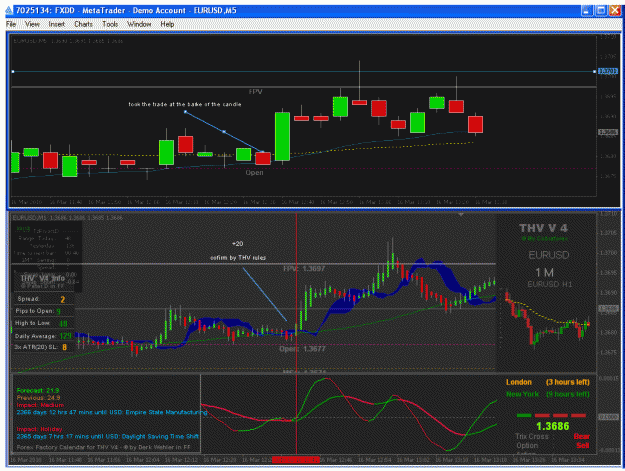The height and width of the screenshot is (471, 625).
Task: Click the 'Trix Cross' Bear indicator
Action: 582,436
